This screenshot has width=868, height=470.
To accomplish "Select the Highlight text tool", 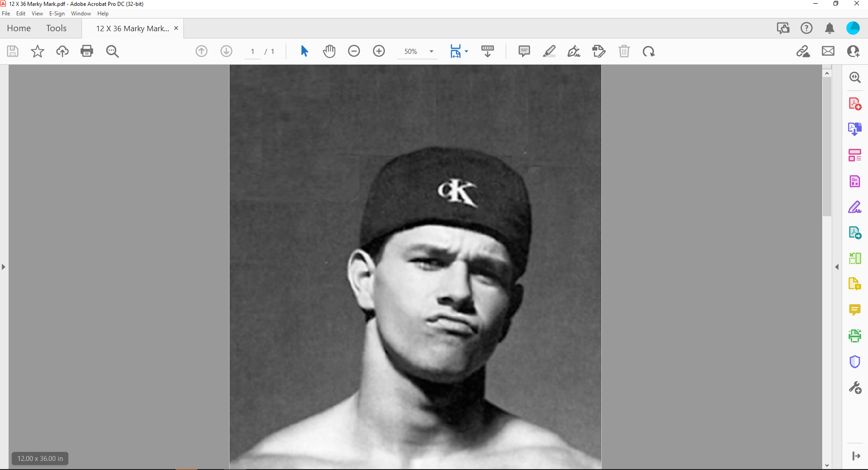I will click(x=549, y=51).
